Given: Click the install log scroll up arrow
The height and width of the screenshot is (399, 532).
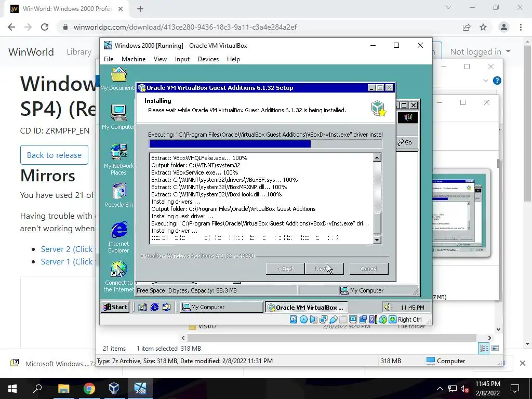Looking at the screenshot, I should coord(377,157).
